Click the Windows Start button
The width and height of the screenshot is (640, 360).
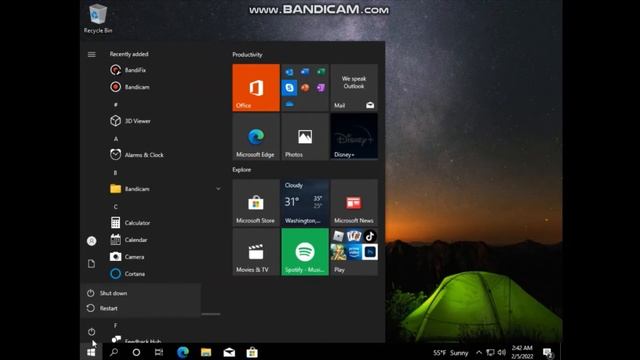tap(91, 352)
